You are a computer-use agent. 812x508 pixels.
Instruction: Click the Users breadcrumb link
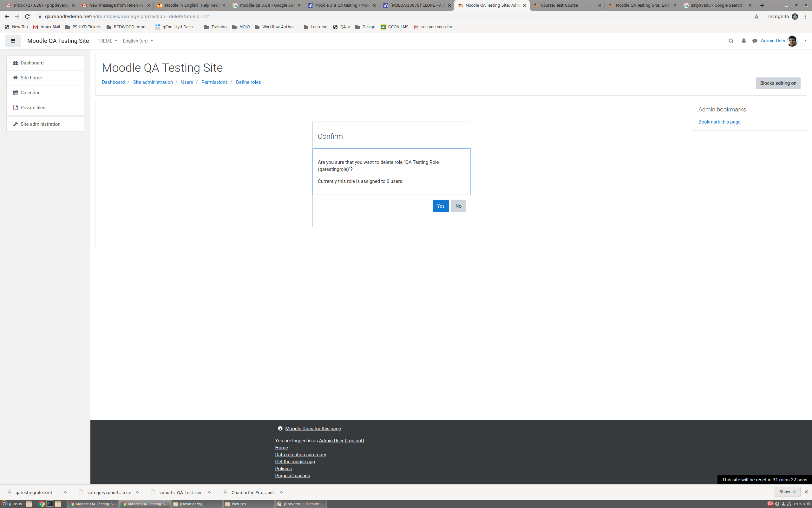187,82
